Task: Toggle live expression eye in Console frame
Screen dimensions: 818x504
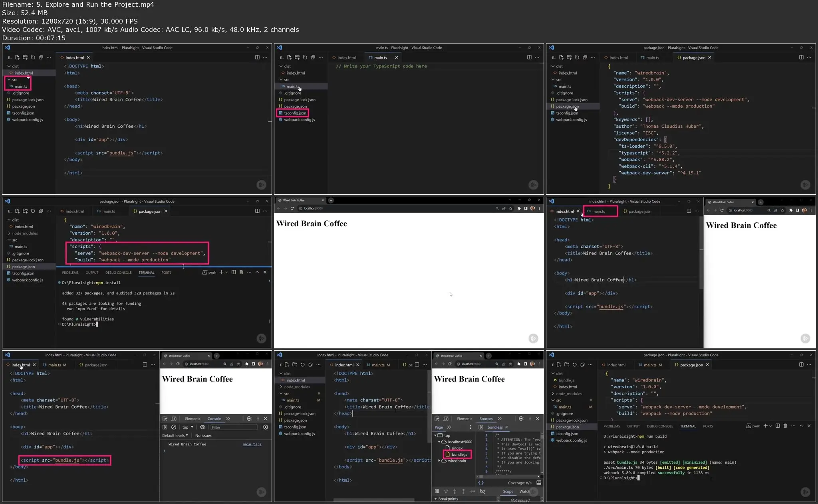Action: click(x=203, y=427)
